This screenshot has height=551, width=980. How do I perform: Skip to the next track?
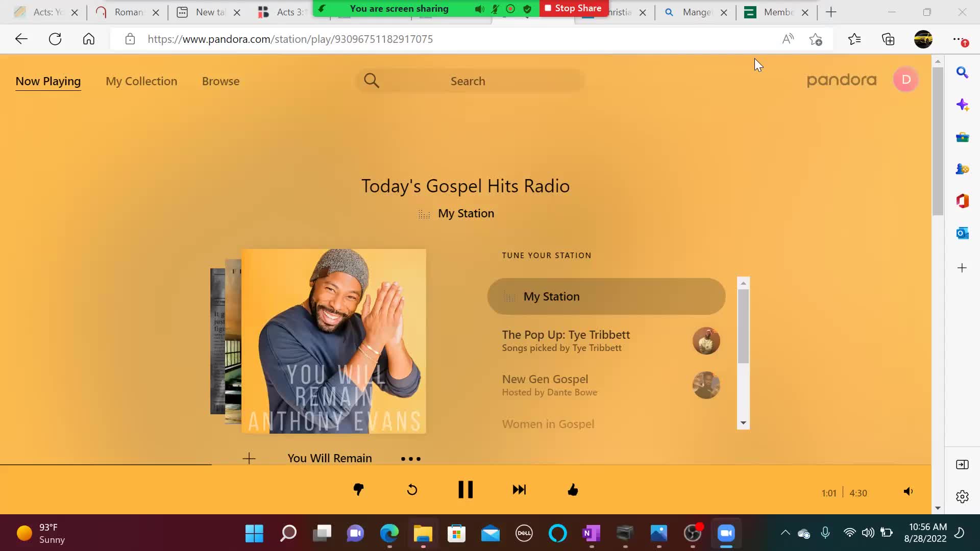click(519, 490)
